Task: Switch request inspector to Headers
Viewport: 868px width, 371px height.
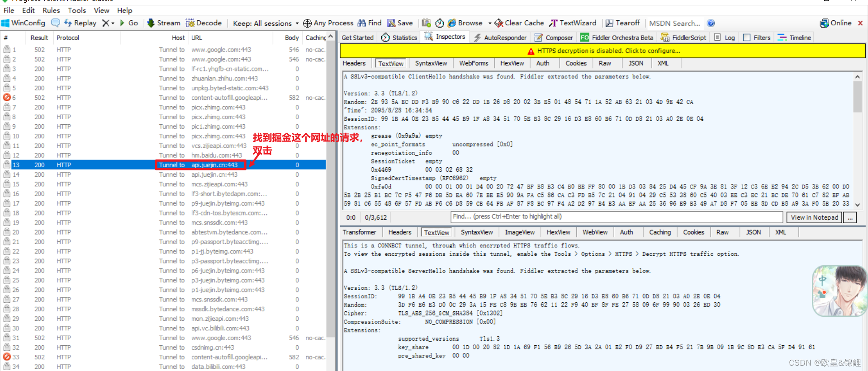Action: (x=354, y=63)
